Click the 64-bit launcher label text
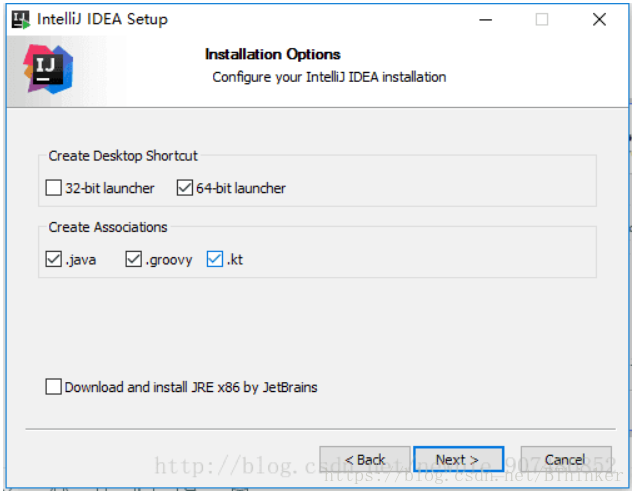 tap(241, 188)
